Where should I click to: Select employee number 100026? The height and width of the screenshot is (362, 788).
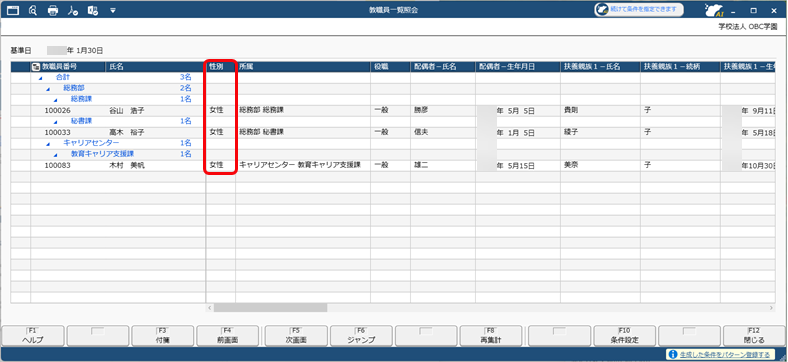57,111
